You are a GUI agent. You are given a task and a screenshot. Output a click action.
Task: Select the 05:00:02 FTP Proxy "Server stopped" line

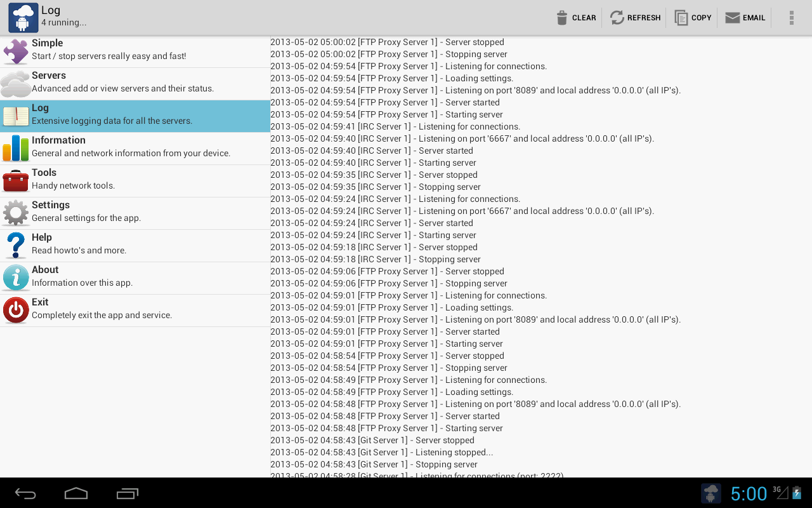388,42
